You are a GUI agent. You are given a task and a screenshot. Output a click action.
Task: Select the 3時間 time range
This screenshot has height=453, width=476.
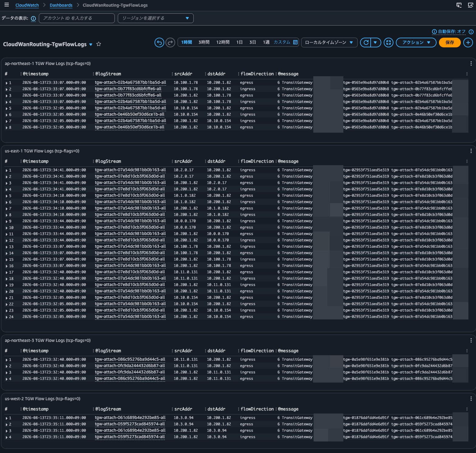click(204, 42)
